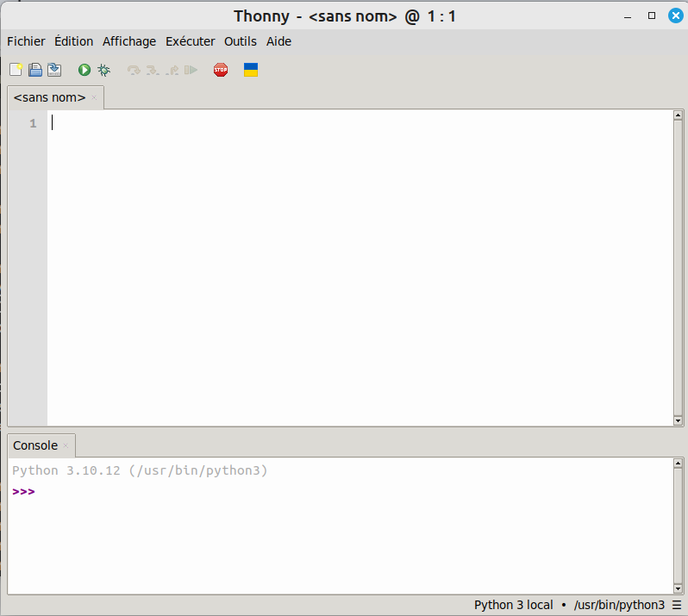Click the Ukraine flag icon
The height and width of the screenshot is (616, 688).
251,70
